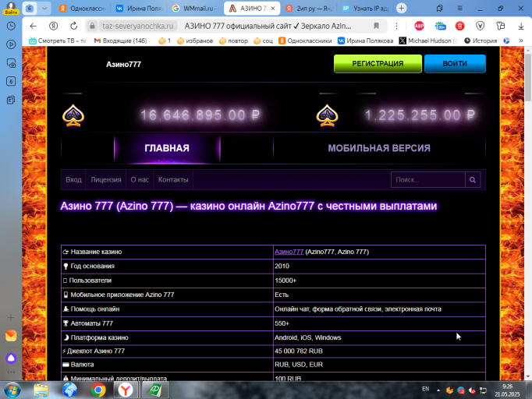The height and width of the screenshot is (399, 532).
Task: Switch to the Узнать IP адрес tab
Action: point(365,9)
